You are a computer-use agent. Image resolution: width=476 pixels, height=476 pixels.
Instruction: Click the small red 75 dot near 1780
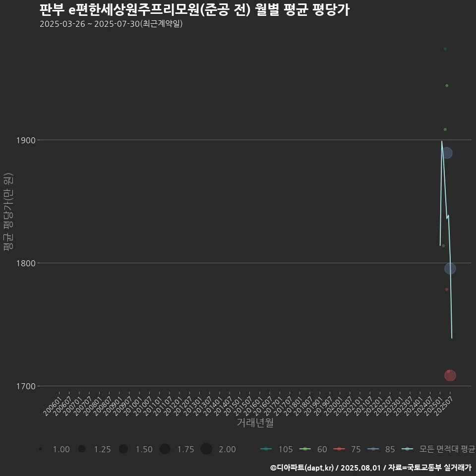click(x=447, y=289)
